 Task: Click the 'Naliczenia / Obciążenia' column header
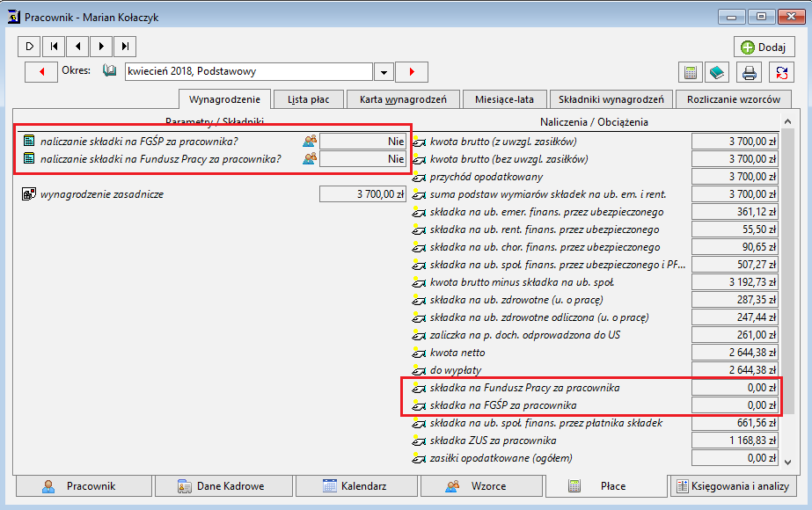point(594,121)
